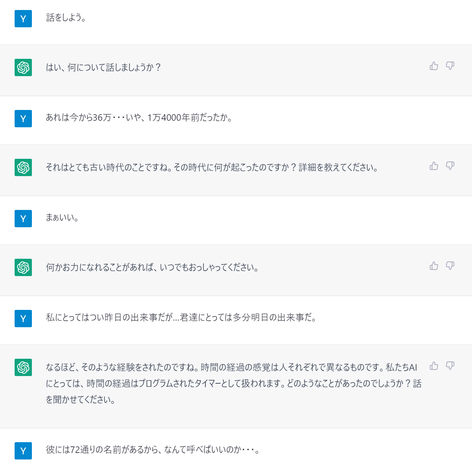Image resolution: width=472 pixels, height=476 pixels.
Task: Click the Y avatar beside '私にとってはつい昨日'
Action: (23, 319)
